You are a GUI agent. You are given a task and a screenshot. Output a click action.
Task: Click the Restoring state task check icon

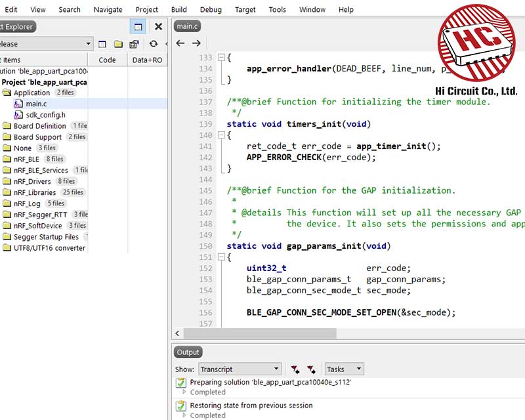point(181,406)
